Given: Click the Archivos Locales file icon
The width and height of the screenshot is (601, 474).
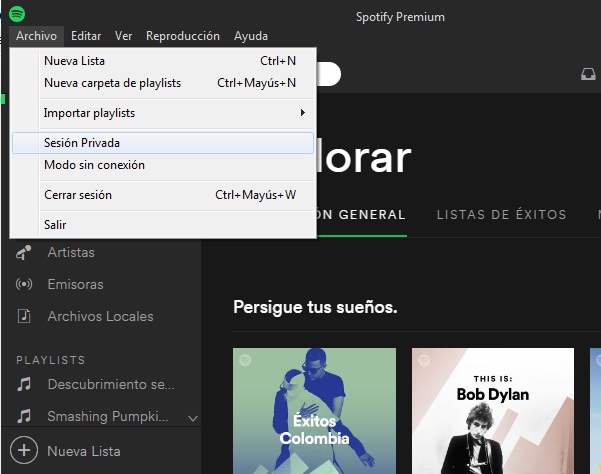Looking at the screenshot, I should [x=24, y=316].
